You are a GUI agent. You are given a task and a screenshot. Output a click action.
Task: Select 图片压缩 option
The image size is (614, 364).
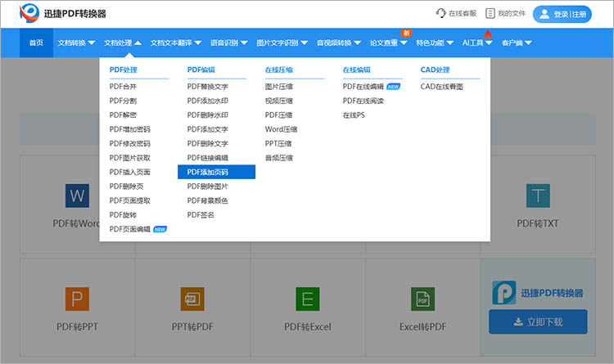279,87
